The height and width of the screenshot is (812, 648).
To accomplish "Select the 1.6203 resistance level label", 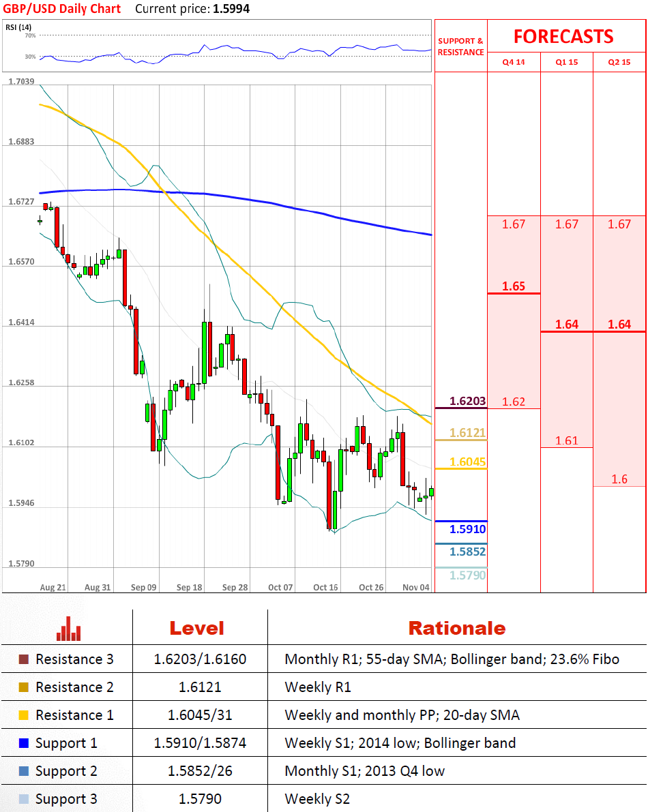I will click(467, 402).
